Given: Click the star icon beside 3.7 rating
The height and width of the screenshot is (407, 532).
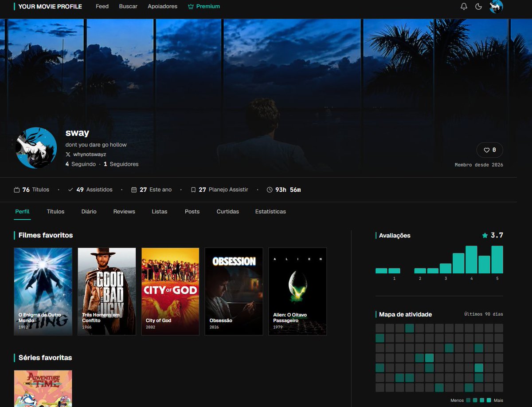Looking at the screenshot, I should click(485, 235).
